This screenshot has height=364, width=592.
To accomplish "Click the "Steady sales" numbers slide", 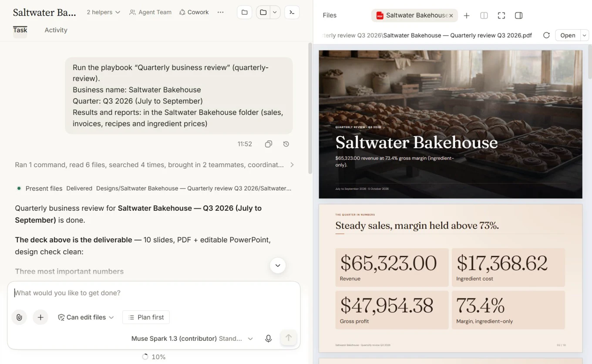I will tap(451, 278).
